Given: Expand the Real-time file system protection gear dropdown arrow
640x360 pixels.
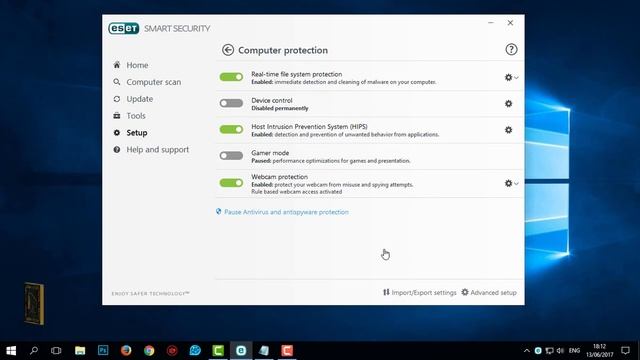Looking at the screenshot, I should click(516, 78).
